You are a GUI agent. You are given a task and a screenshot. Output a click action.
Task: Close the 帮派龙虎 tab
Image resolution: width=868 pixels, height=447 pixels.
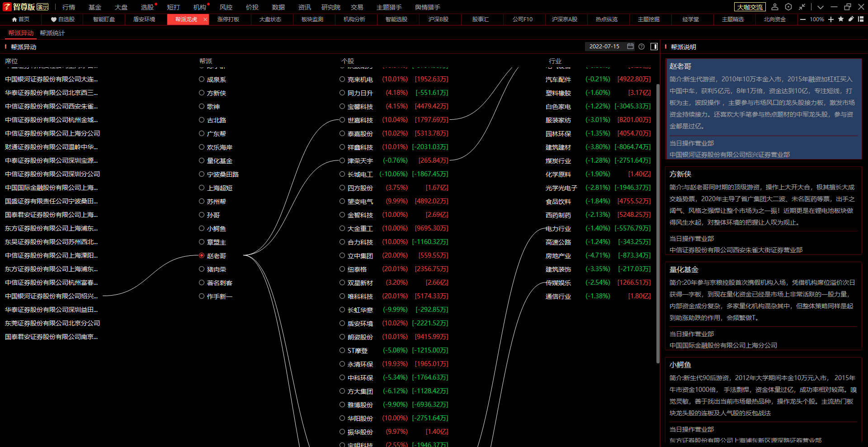click(205, 19)
